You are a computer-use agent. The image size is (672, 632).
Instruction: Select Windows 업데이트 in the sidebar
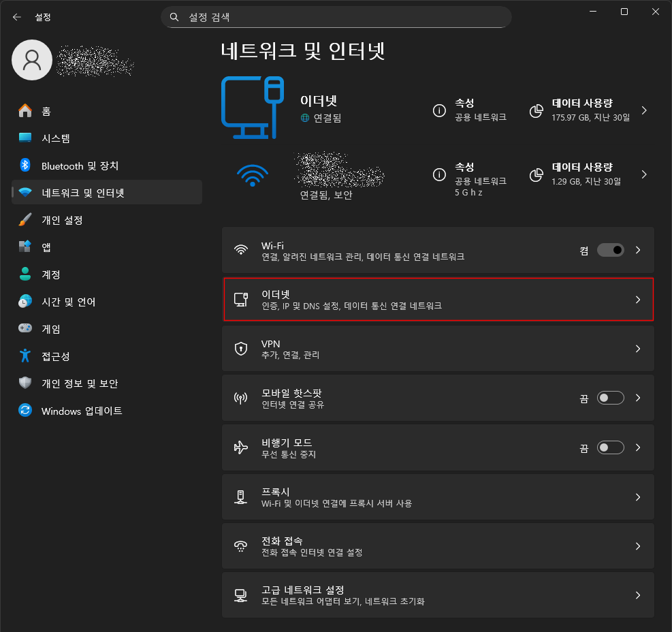(x=107, y=411)
